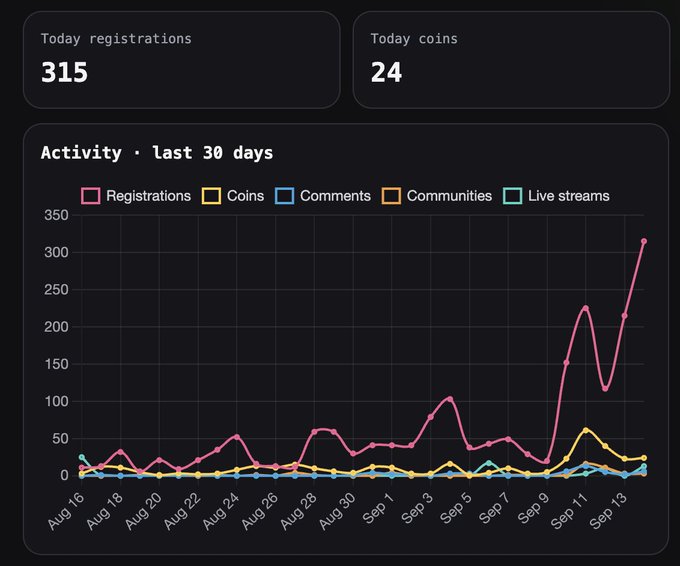Click the Activity last 30 days heading

tap(157, 153)
